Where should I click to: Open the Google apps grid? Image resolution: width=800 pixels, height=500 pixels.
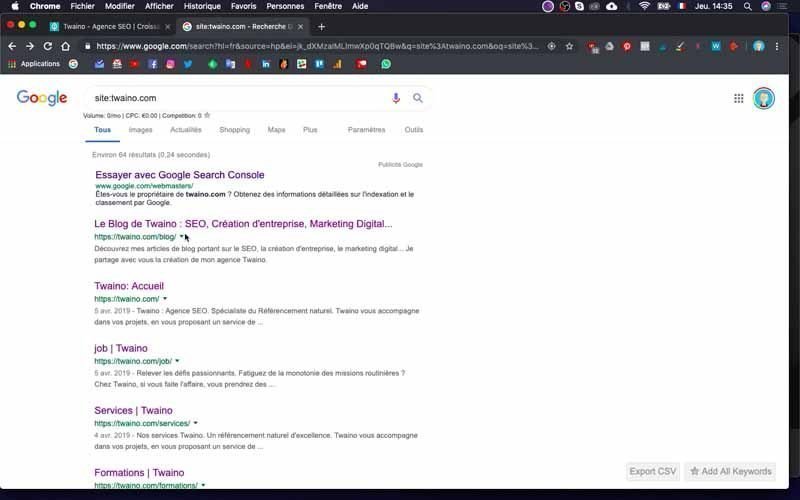coord(738,98)
